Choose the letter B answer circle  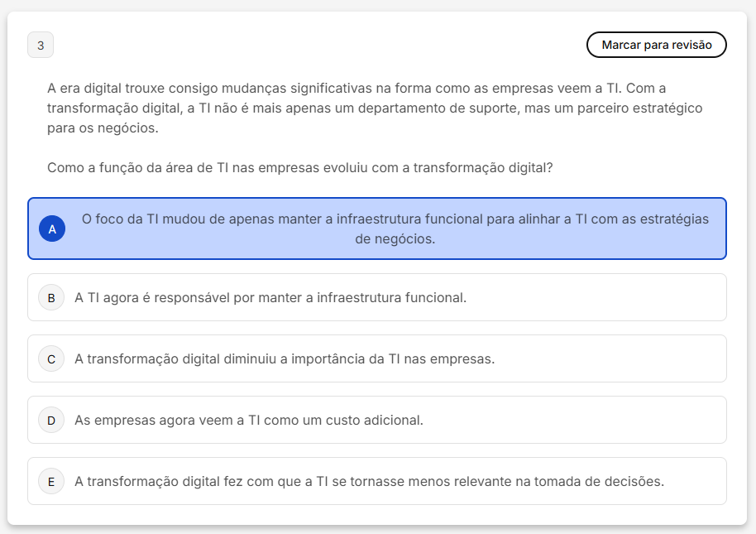click(51, 297)
